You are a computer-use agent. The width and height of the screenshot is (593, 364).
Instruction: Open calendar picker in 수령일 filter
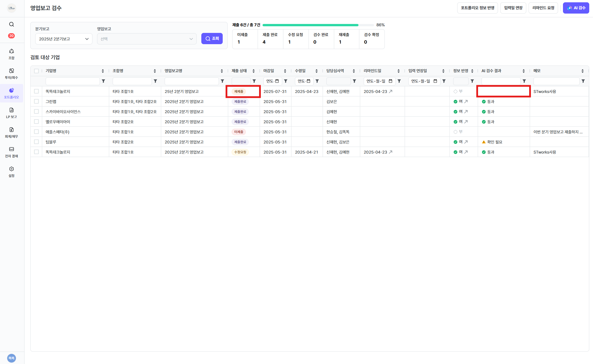point(308,81)
